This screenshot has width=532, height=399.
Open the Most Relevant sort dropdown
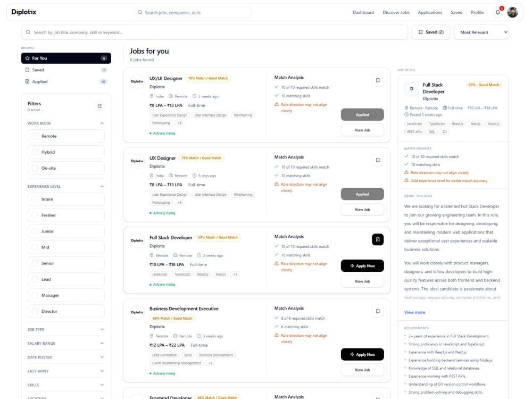coord(481,32)
